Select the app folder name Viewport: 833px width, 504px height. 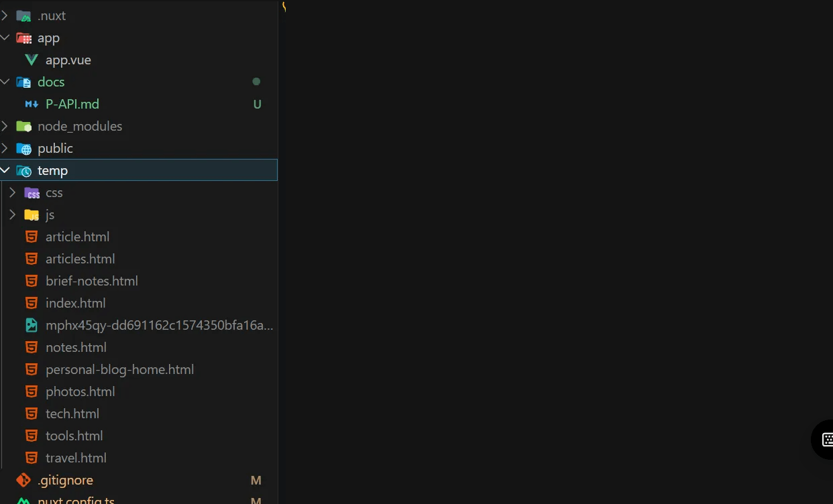(48, 38)
